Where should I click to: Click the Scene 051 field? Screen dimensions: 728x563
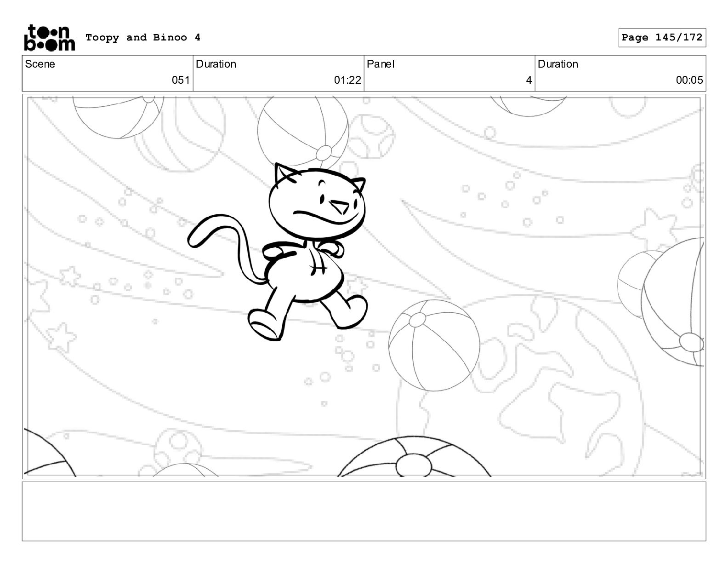tap(108, 73)
